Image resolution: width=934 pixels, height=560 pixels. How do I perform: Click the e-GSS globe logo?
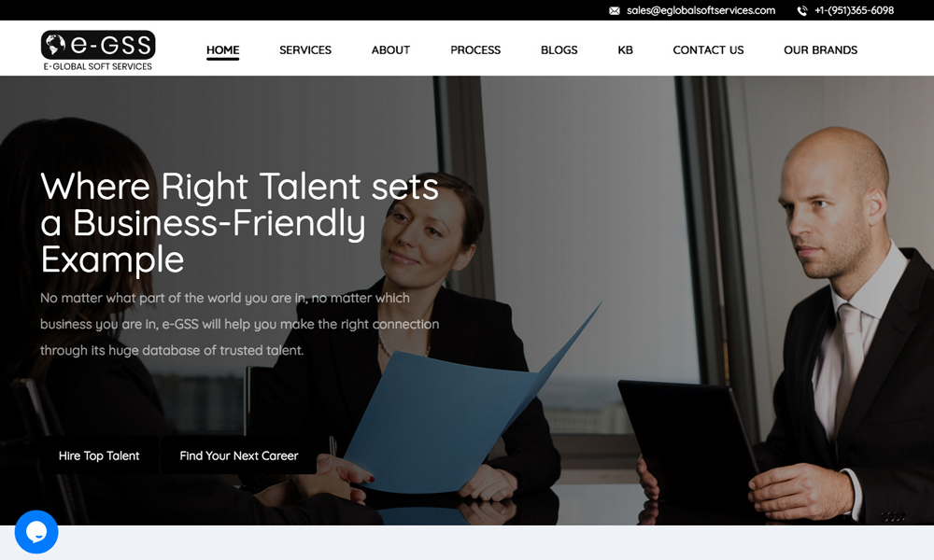pyautogui.click(x=98, y=45)
